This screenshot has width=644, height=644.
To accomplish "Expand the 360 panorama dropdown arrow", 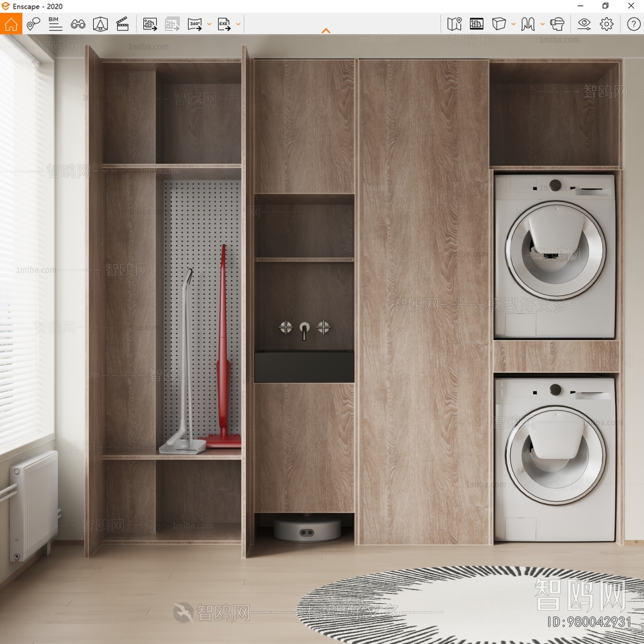I will (209, 24).
